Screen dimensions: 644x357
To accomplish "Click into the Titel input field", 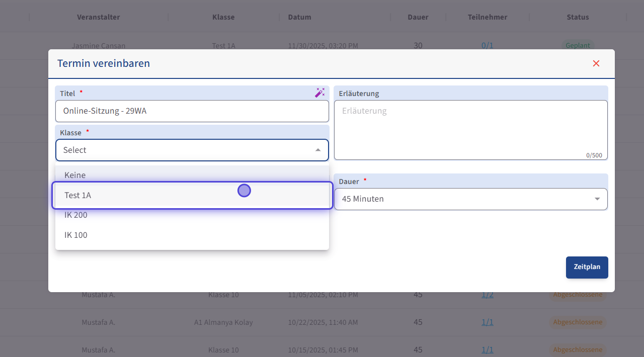I will click(192, 111).
